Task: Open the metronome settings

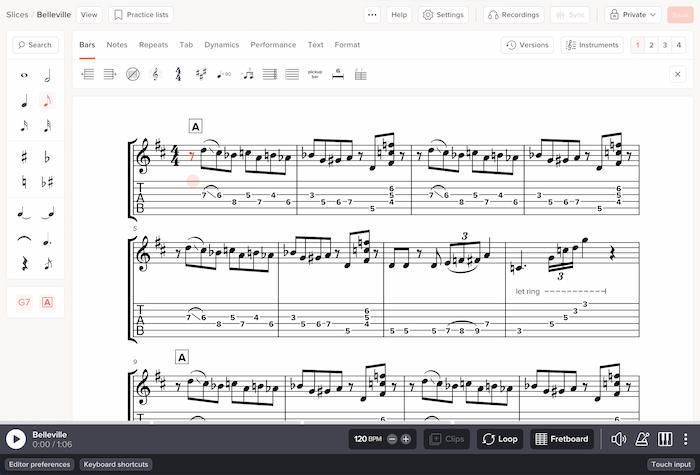Action: pyautogui.click(x=641, y=439)
